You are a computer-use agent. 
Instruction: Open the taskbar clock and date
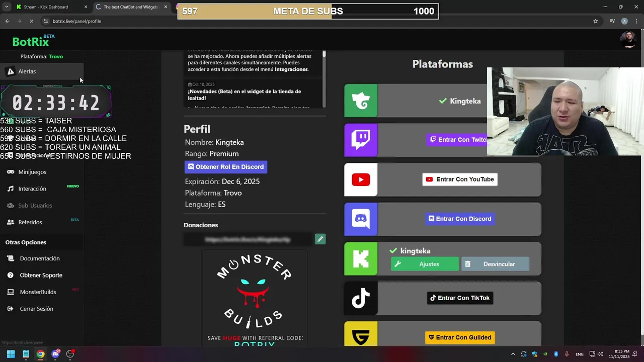pyautogui.click(x=619, y=354)
